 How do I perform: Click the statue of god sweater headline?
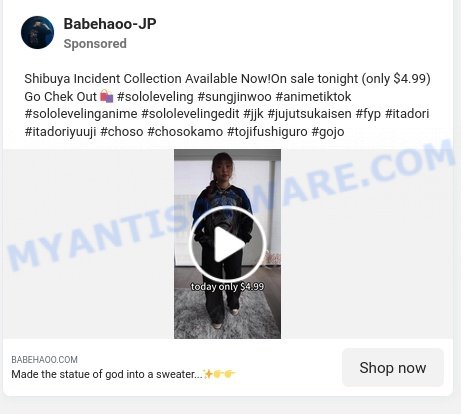(124, 374)
